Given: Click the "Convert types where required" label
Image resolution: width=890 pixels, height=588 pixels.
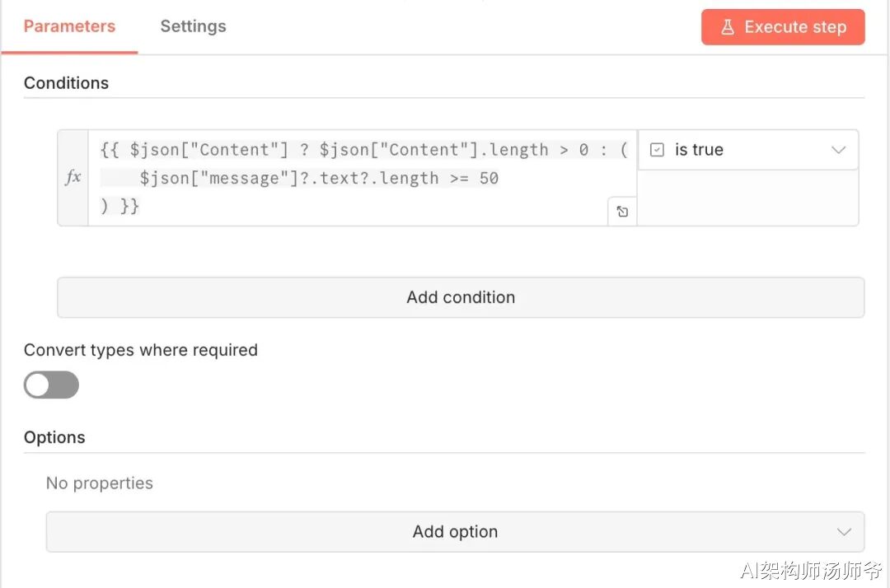Looking at the screenshot, I should point(141,350).
